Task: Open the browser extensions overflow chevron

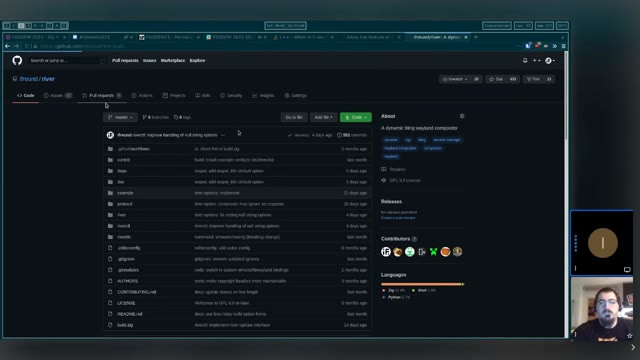Action: pyautogui.click(x=555, y=46)
